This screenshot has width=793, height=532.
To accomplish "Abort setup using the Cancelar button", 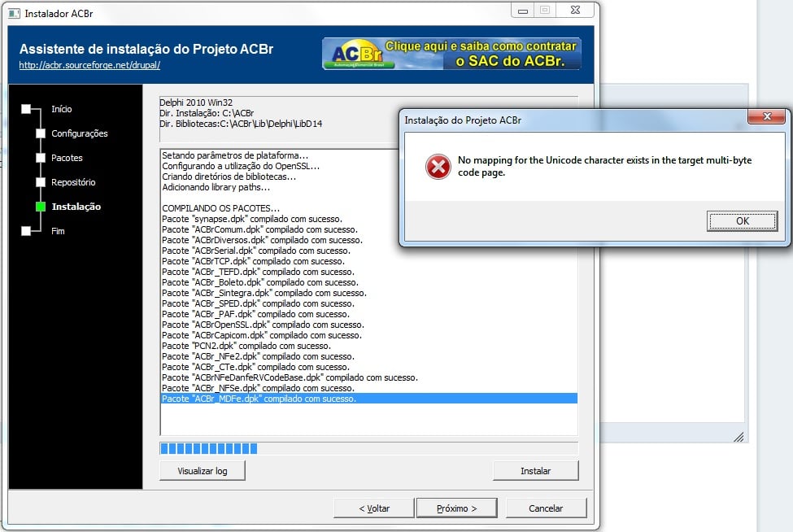I will point(546,508).
